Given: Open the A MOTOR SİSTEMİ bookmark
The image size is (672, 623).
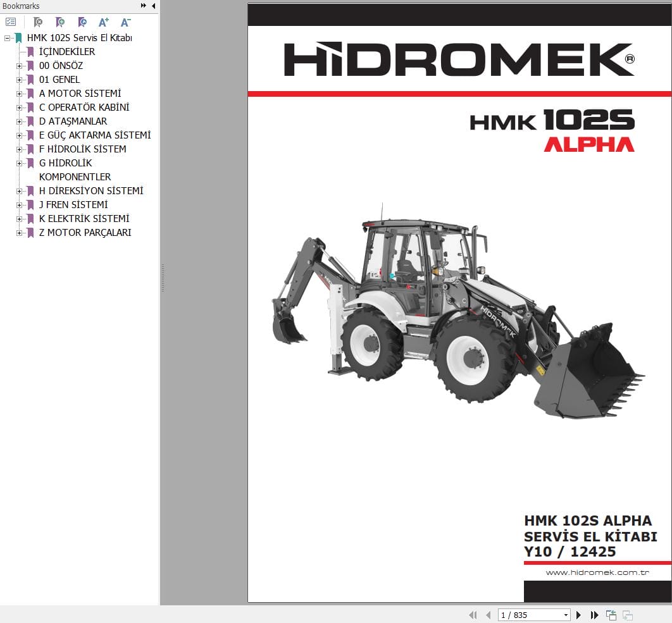Looking at the screenshot, I should point(80,94).
